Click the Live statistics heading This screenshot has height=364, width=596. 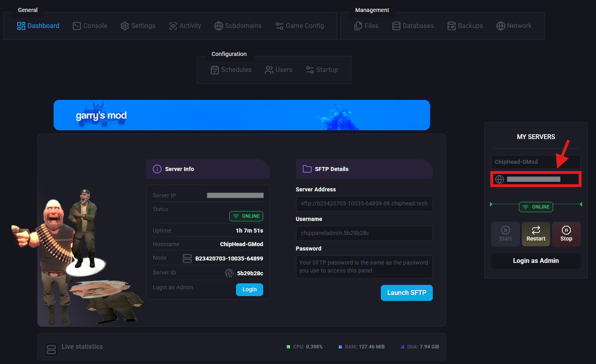(82, 347)
